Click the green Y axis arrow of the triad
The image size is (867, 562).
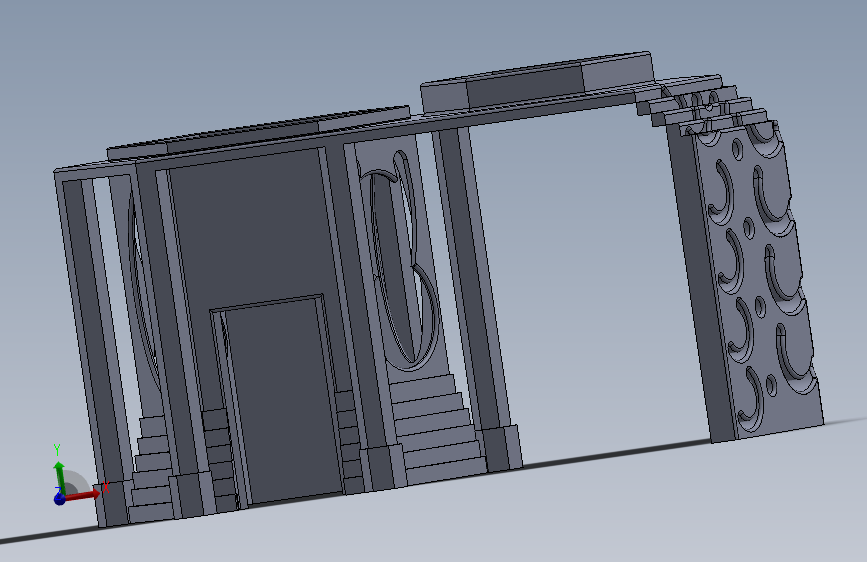pyautogui.click(x=59, y=477)
